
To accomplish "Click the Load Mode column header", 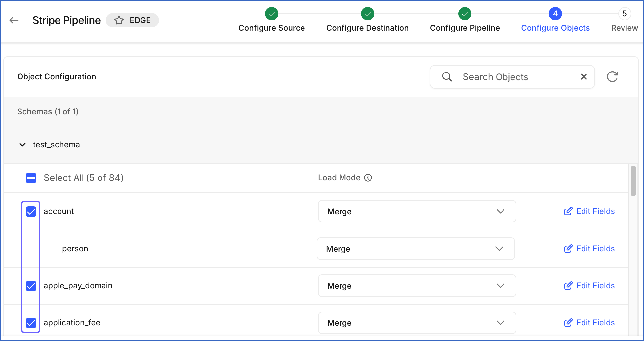I will (339, 178).
